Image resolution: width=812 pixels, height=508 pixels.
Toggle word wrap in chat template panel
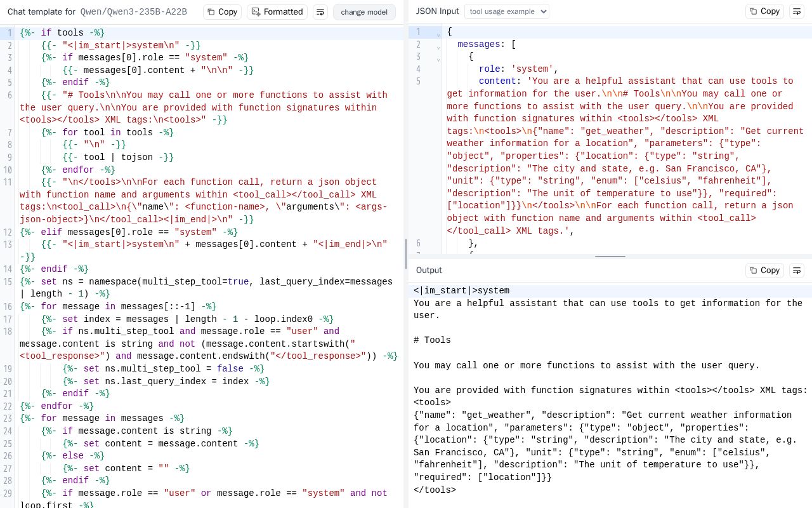pos(320,11)
